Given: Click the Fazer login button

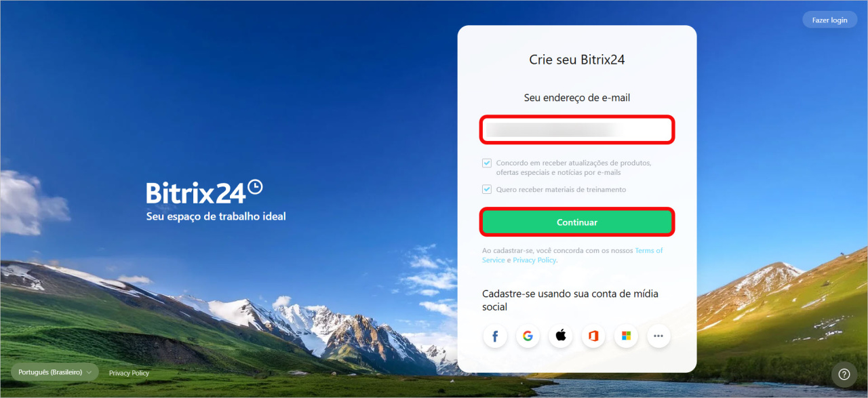Looking at the screenshot, I should 829,20.
